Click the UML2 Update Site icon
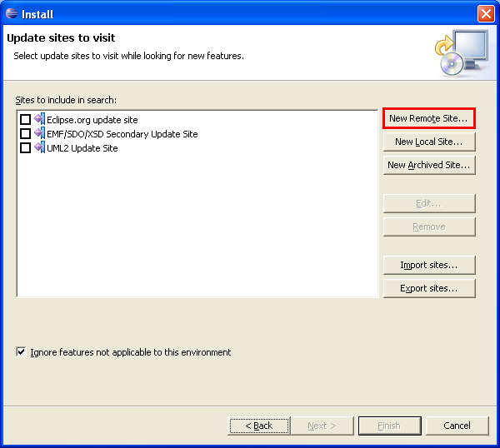The image size is (500, 448). click(x=39, y=148)
